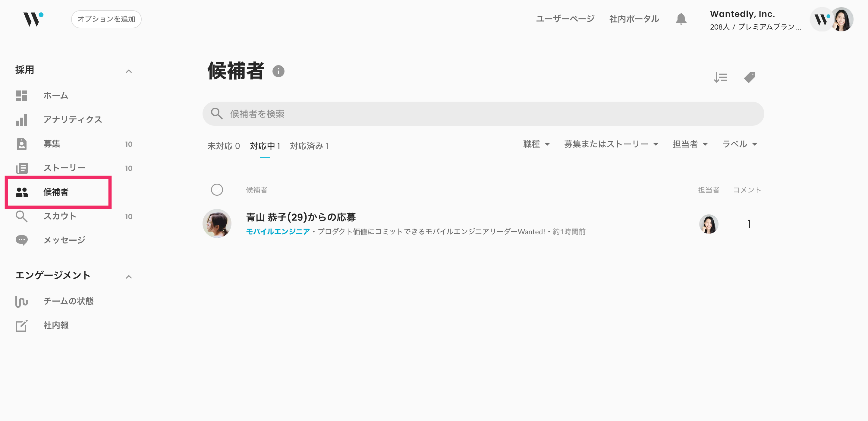Open ホーム dashboard in sidebar
This screenshot has width=868, height=421.
click(55, 96)
